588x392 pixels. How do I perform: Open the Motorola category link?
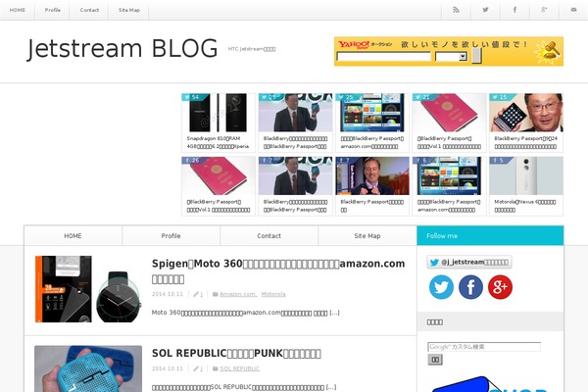273,294
